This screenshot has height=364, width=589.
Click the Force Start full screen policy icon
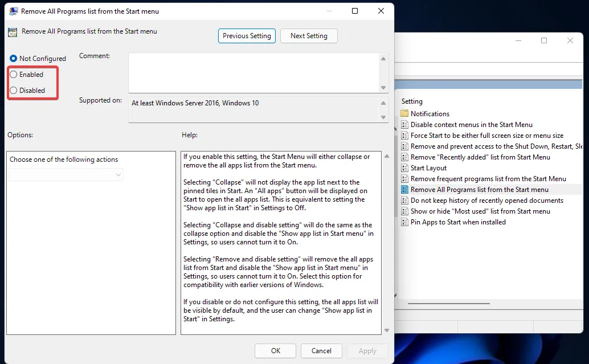tap(404, 136)
